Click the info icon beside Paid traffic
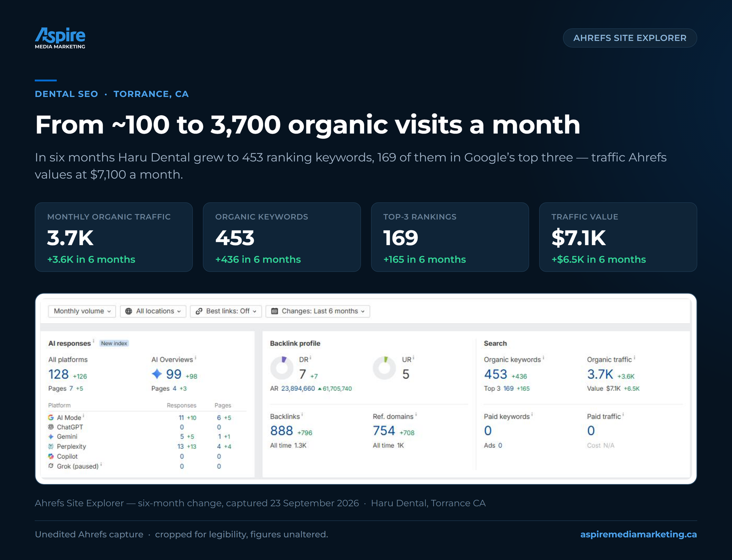The height and width of the screenshot is (560, 732). (x=624, y=415)
